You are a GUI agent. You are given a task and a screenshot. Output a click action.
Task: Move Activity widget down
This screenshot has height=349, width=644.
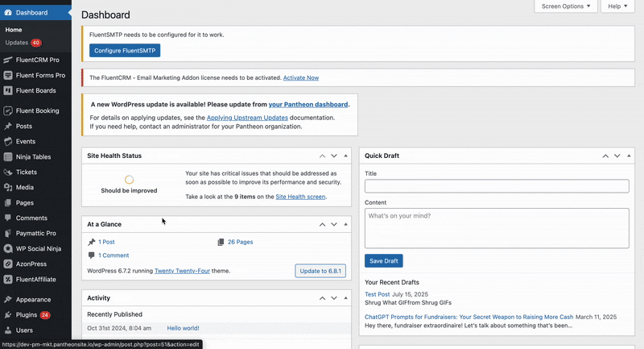(334, 298)
